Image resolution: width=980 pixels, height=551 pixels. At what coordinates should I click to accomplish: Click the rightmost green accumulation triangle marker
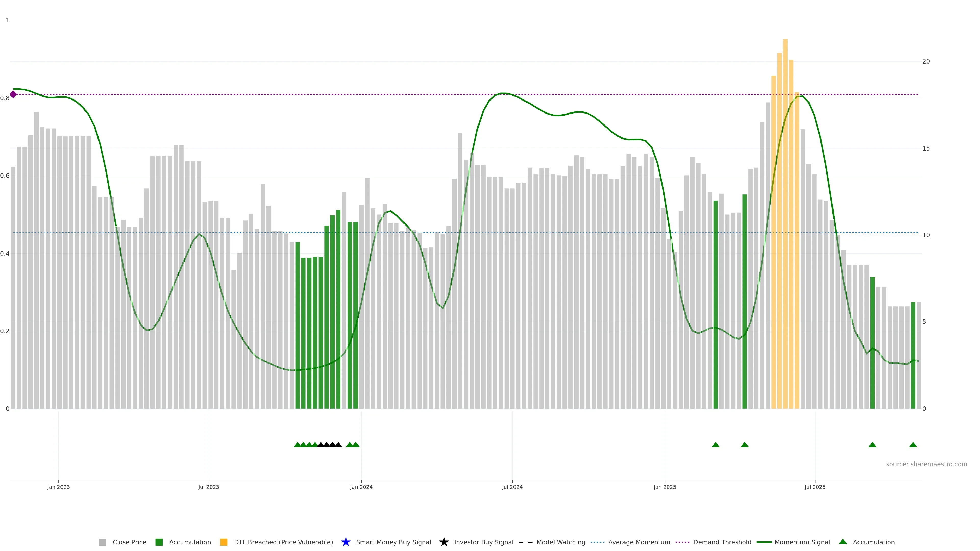[913, 445]
